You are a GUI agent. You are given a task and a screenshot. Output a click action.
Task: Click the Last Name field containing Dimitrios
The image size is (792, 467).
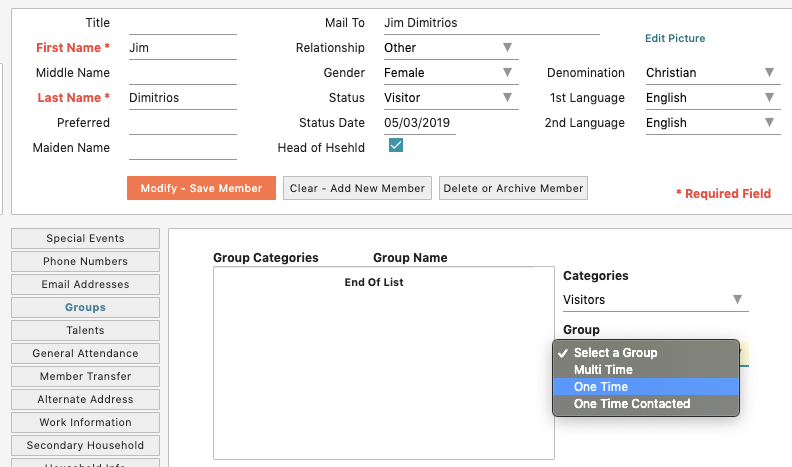[x=183, y=97]
